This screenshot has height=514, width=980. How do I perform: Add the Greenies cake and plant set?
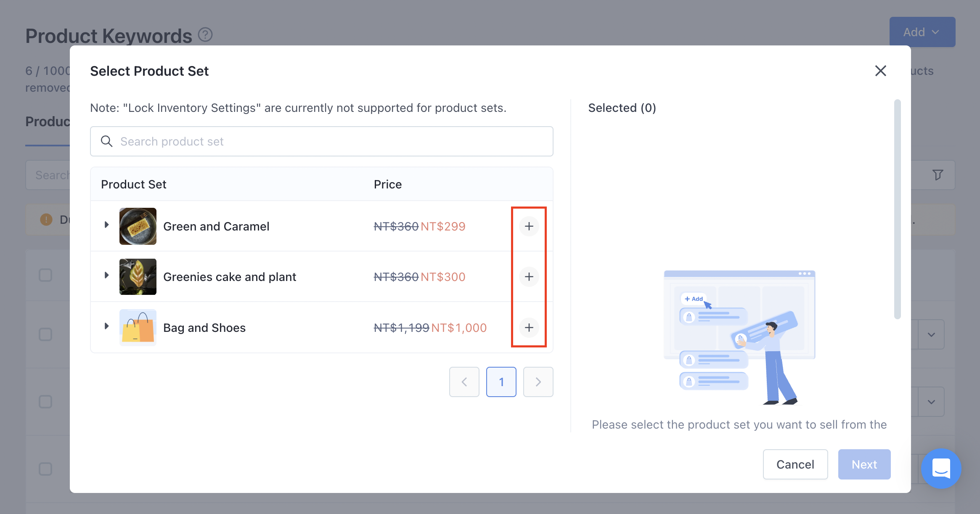pos(529,277)
